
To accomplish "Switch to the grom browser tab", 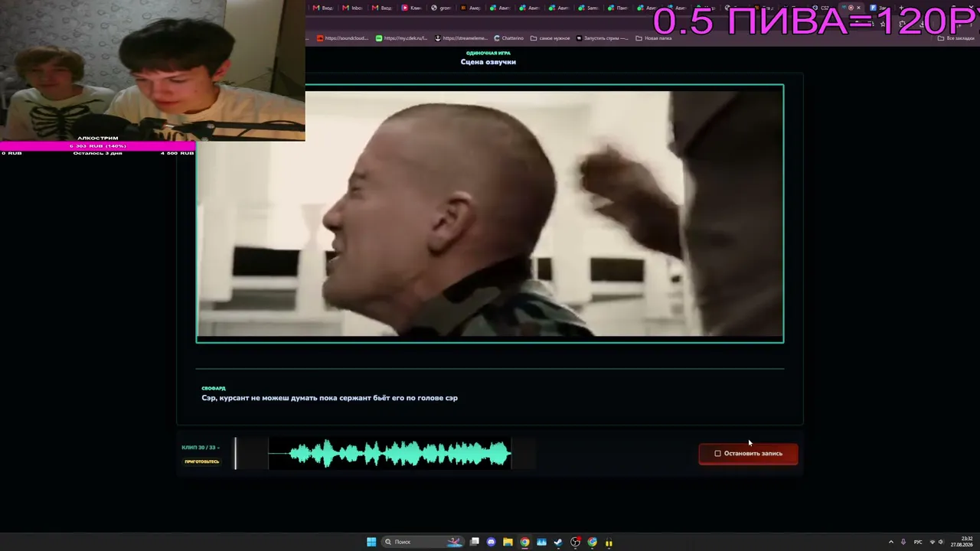I will point(441,8).
